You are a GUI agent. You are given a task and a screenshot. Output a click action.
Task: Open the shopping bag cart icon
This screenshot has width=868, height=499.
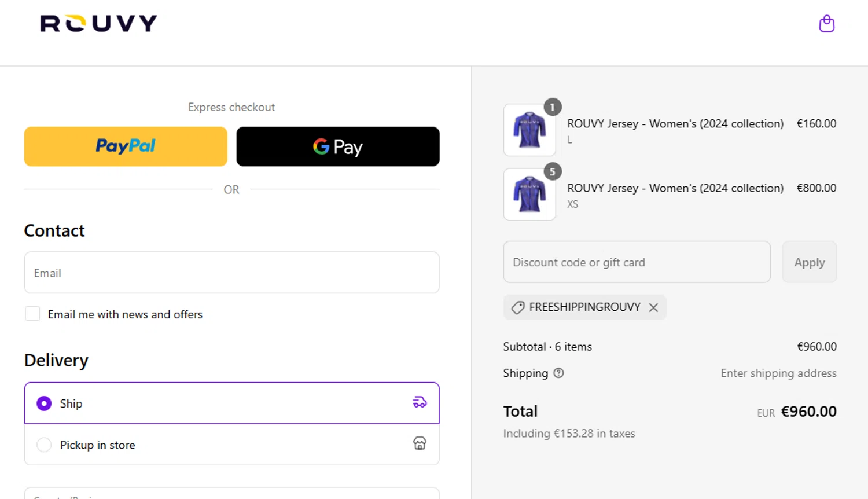tap(827, 24)
